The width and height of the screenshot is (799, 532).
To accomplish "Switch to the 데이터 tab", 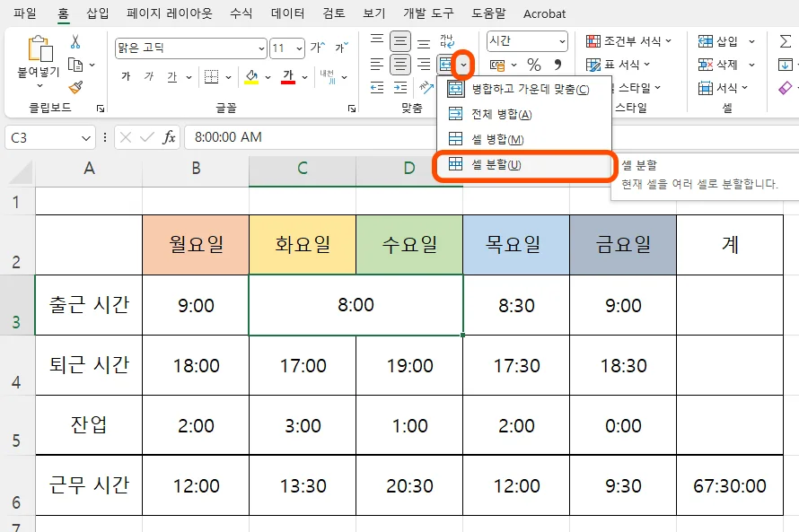I will click(x=288, y=13).
